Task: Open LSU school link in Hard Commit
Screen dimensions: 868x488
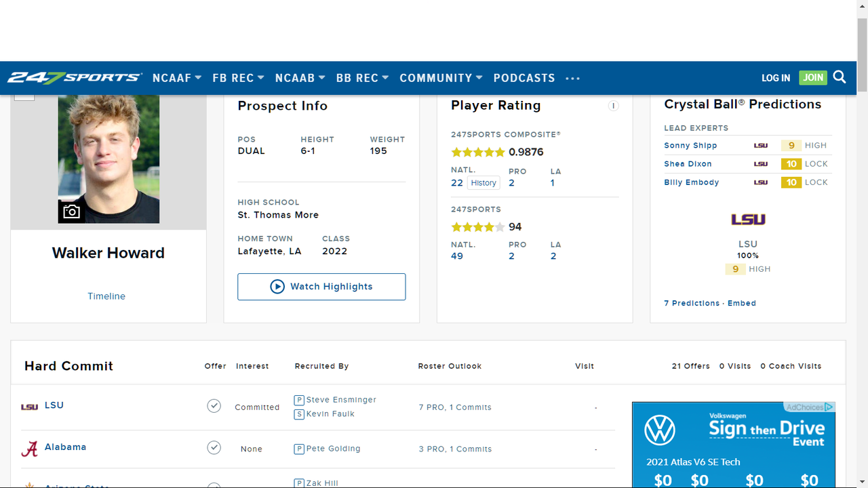Action: coord(54,405)
